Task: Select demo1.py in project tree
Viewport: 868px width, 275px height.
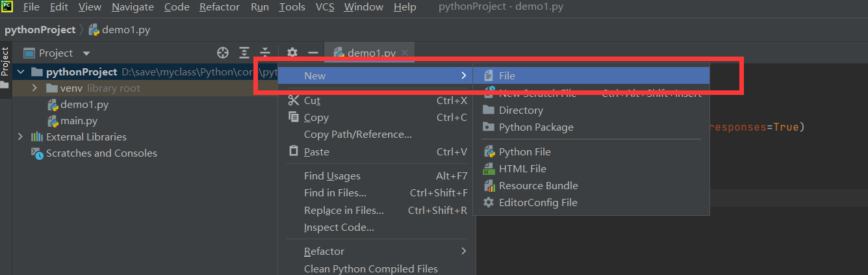Action: coord(84,105)
